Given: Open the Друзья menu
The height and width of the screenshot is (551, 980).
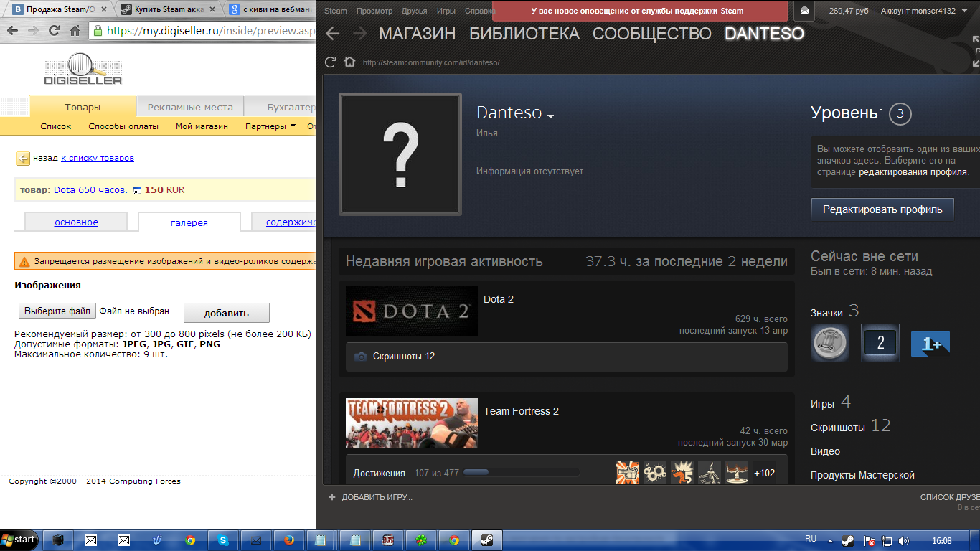Looking at the screenshot, I should pyautogui.click(x=415, y=11).
